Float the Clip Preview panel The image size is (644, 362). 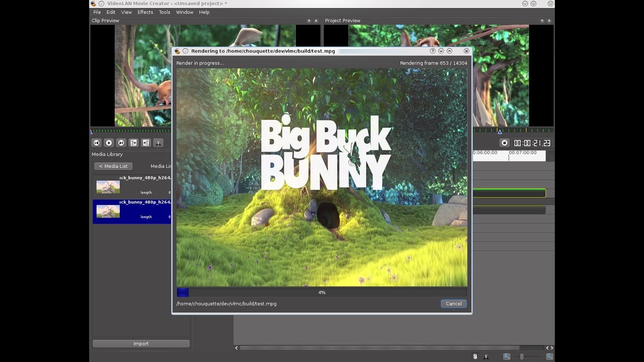(x=309, y=21)
